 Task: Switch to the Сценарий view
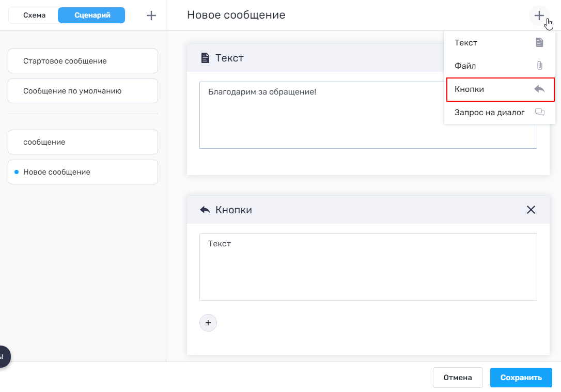tap(92, 15)
